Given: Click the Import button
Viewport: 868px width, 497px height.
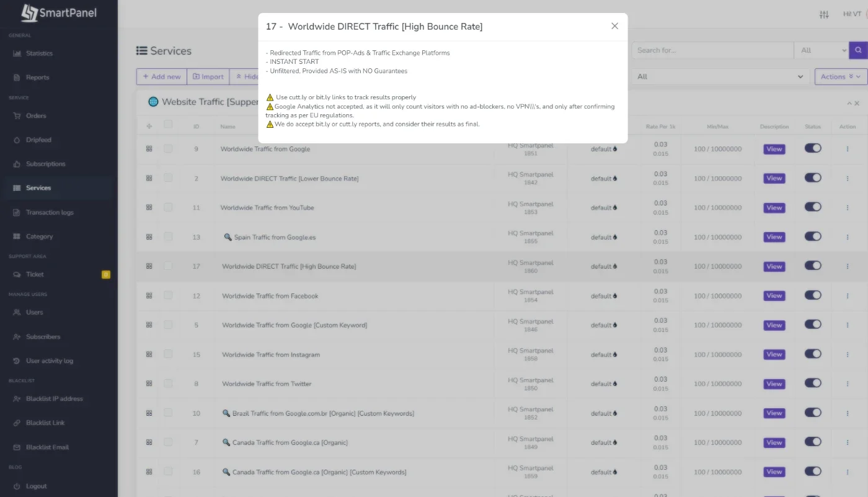Looking at the screenshot, I should coord(208,76).
